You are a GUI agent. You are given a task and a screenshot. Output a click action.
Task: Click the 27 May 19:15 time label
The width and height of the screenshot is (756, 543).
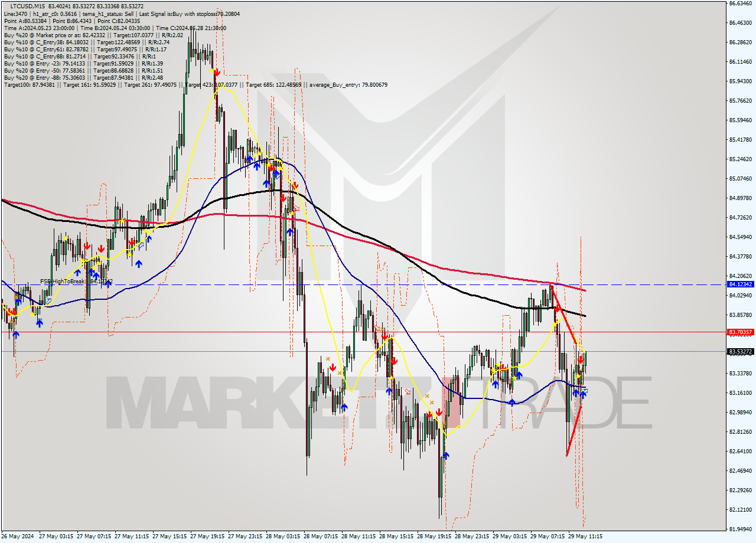coord(207,537)
